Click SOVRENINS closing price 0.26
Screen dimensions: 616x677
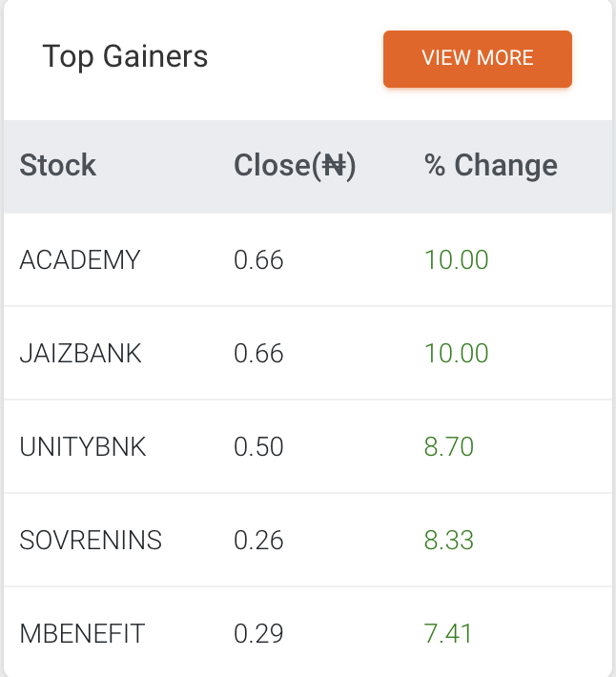(x=258, y=540)
